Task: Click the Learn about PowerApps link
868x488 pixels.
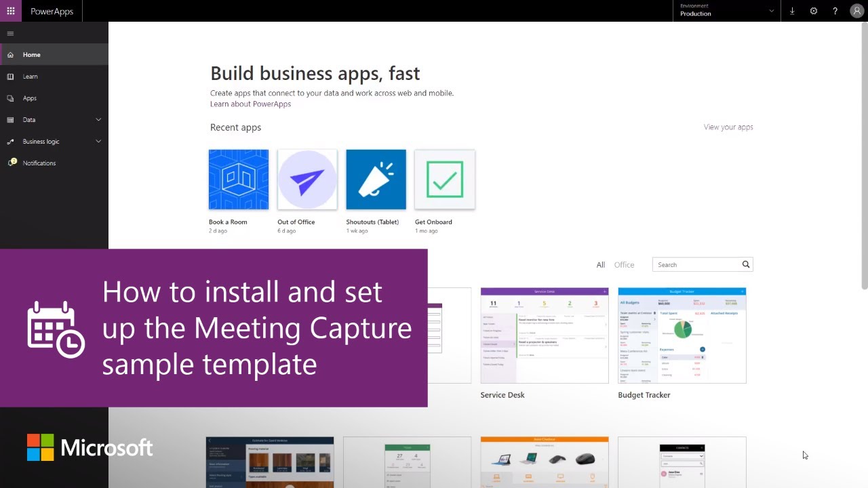Action: (250, 104)
